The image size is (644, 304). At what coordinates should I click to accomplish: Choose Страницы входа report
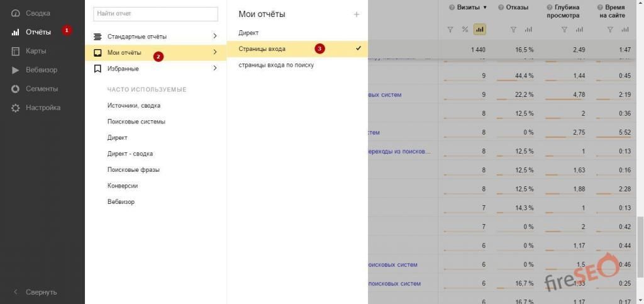(x=262, y=48)
